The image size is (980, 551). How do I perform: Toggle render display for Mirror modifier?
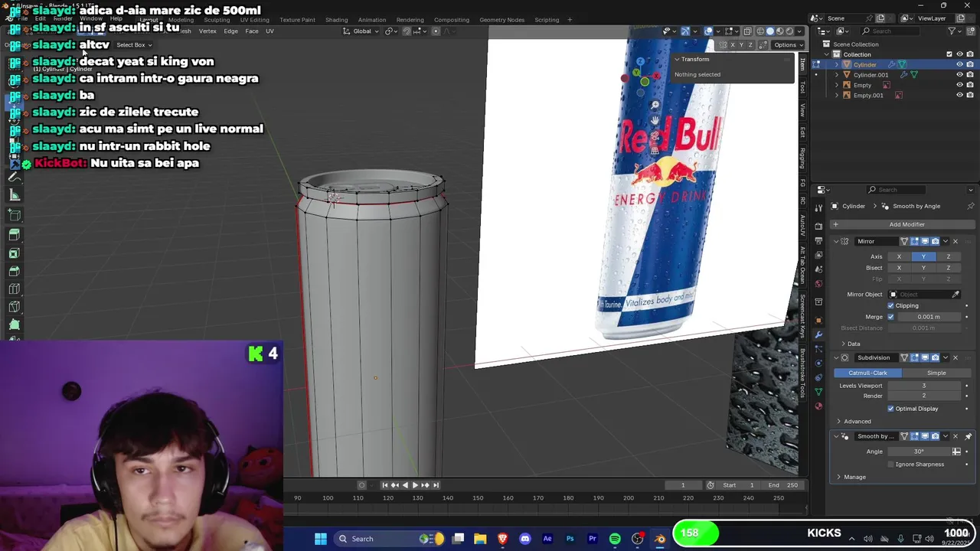coord(935,241)
